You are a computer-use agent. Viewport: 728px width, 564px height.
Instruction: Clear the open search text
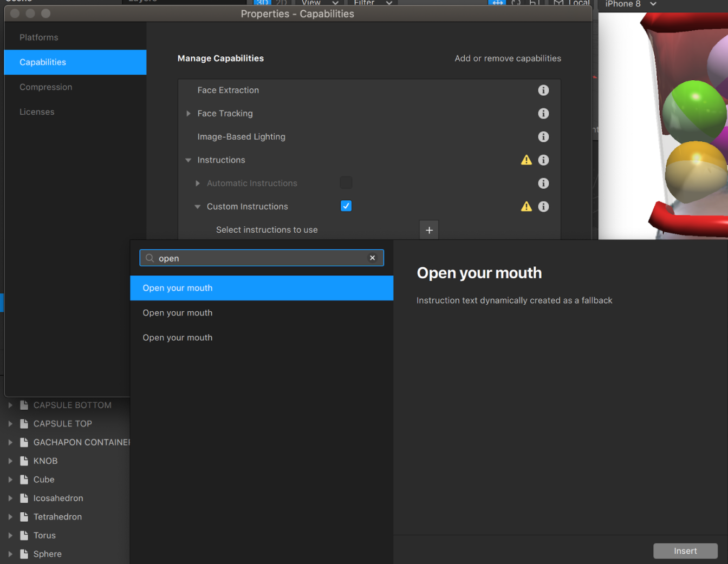click(372, 258)
